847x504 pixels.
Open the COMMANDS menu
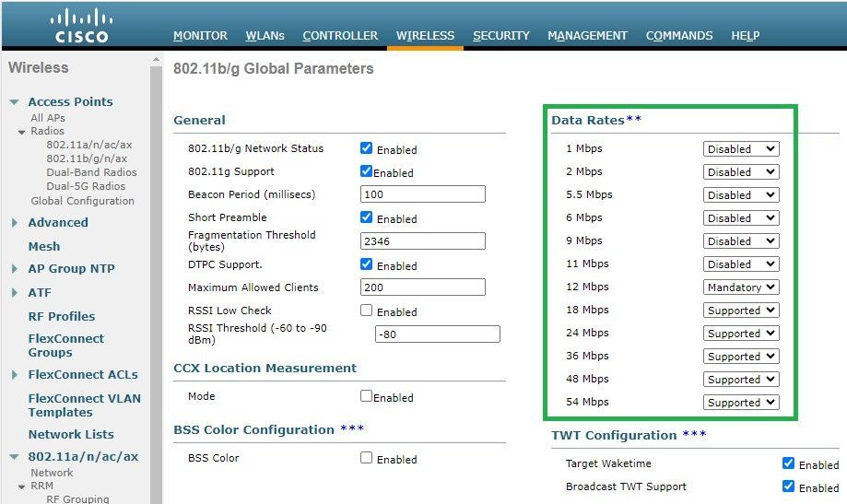(x=679, y=36)
